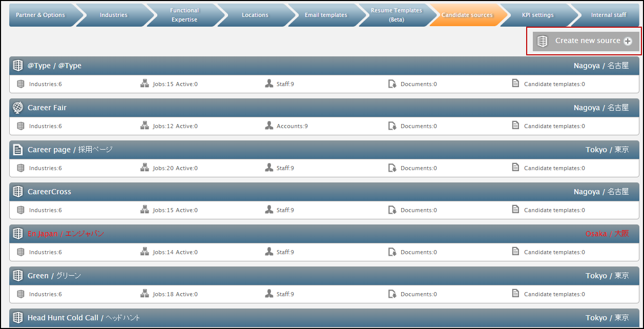Click the building icon beside Green

pos(18,276)
